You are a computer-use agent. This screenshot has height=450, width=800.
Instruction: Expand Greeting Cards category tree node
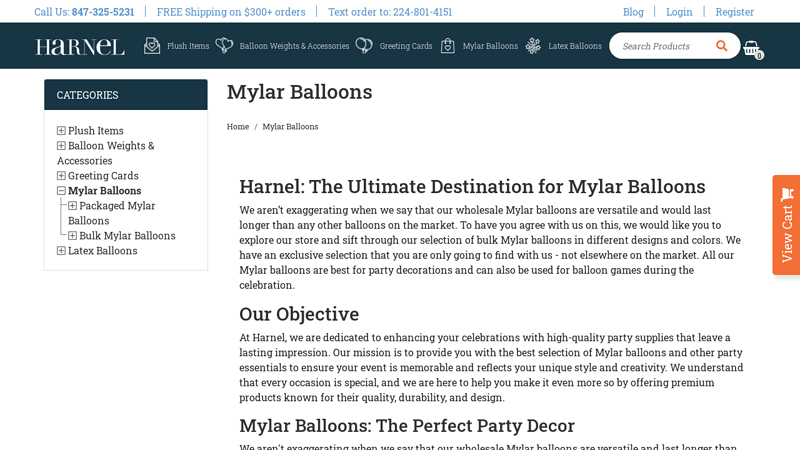[x=61, y=176]
